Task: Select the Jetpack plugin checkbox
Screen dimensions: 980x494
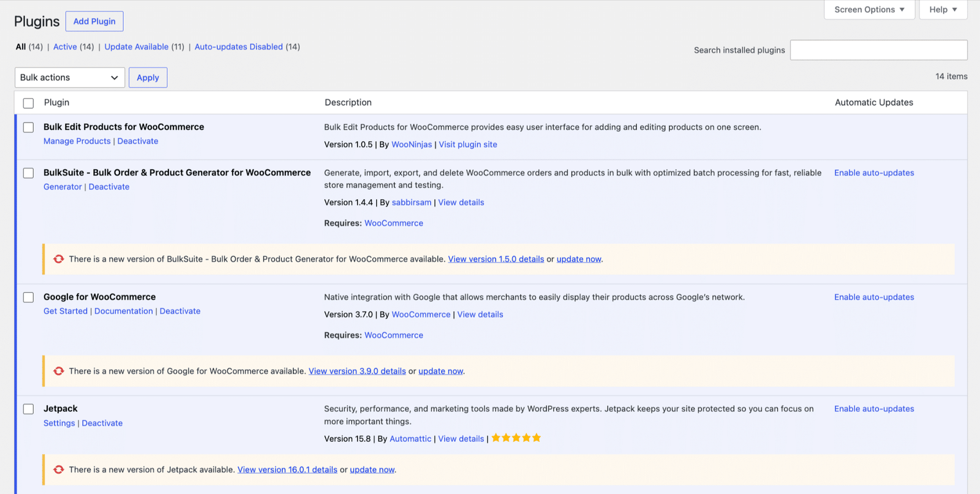Action: (x=28, y=409)
